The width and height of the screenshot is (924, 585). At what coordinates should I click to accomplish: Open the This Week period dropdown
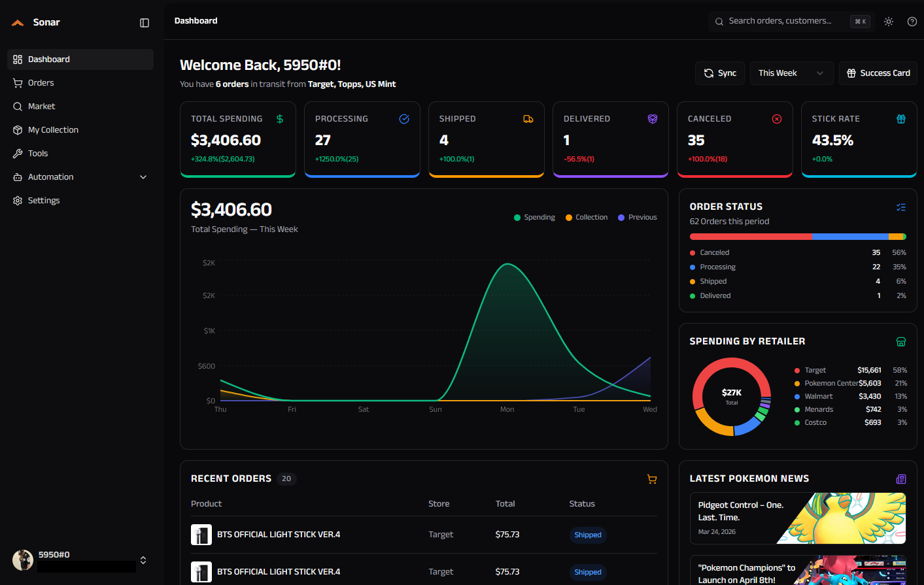pos(791,73)
